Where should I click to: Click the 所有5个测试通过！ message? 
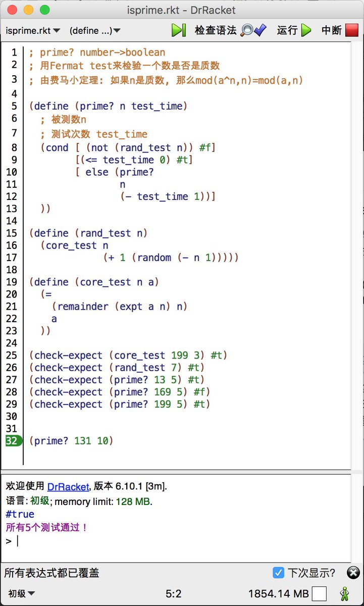click(47, 528)
